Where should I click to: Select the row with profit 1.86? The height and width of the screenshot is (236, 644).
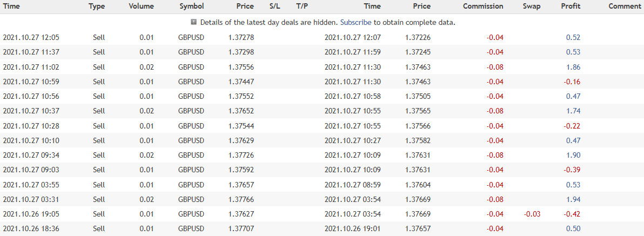click(x=322, y=67)
